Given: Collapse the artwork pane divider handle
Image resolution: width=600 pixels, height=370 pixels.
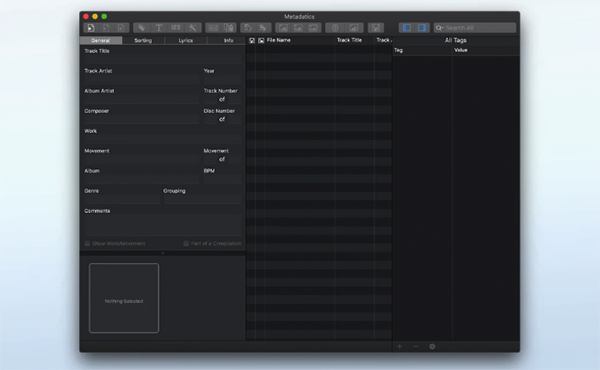Looking at the screenshot, I should (163, 253).
